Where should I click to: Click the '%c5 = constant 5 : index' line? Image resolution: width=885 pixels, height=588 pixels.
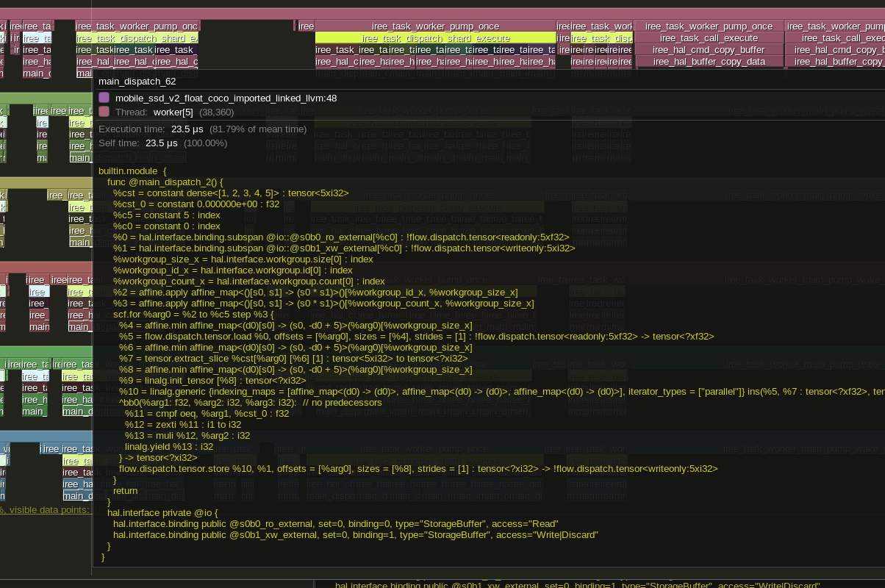[x=167, y=215]
